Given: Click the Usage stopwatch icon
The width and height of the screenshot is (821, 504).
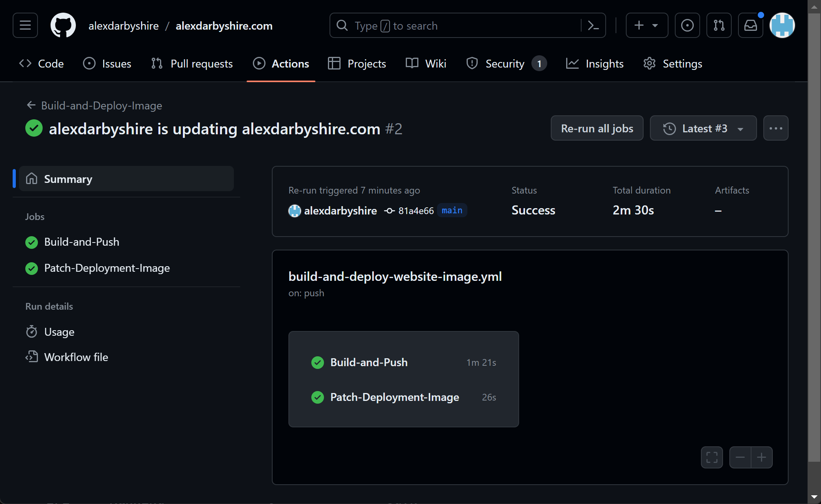Looking at the screenshot, I should [x=32, y=332].
